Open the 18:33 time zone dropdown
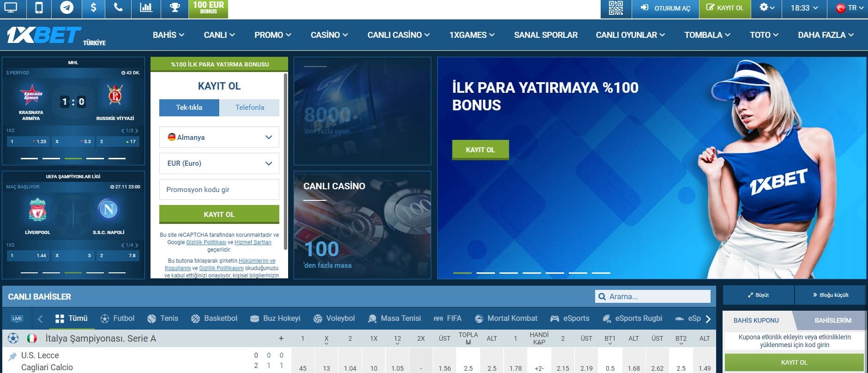 point(804,8)
